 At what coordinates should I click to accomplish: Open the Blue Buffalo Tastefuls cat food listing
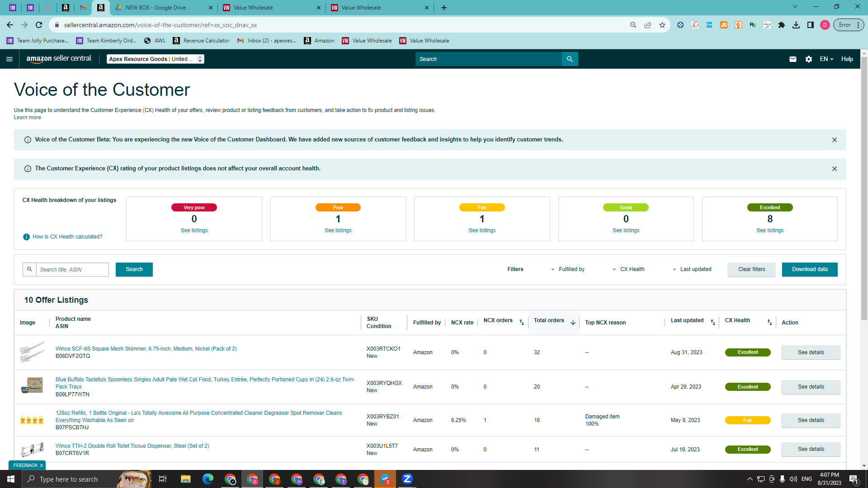click(205, 383)
